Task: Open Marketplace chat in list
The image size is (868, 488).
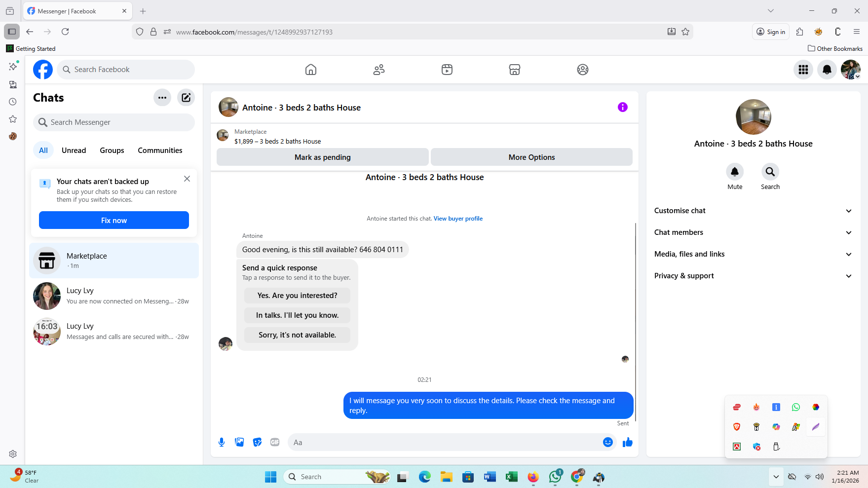Action: (x=114, y=261)
